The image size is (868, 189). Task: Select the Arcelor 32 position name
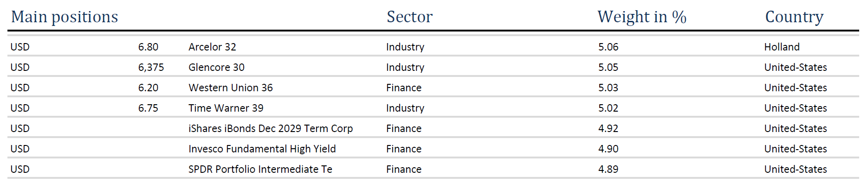pos(212,47)
